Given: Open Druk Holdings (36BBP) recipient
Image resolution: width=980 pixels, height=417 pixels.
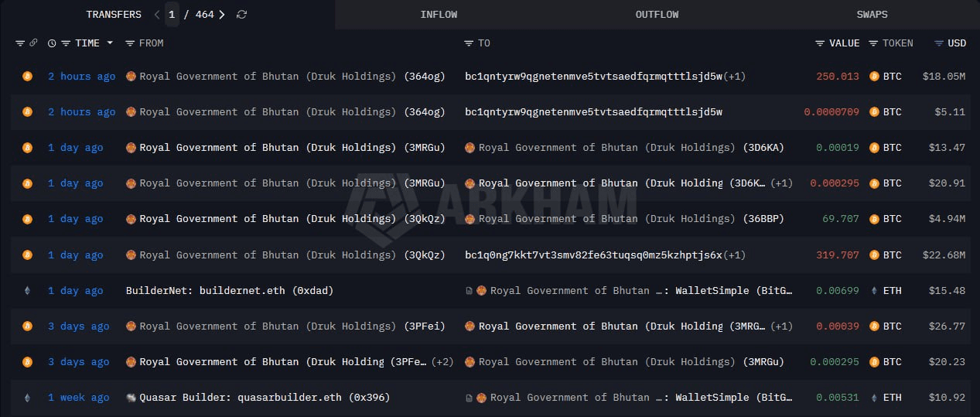Looking at the screenshot, I should tap(631, 219).
